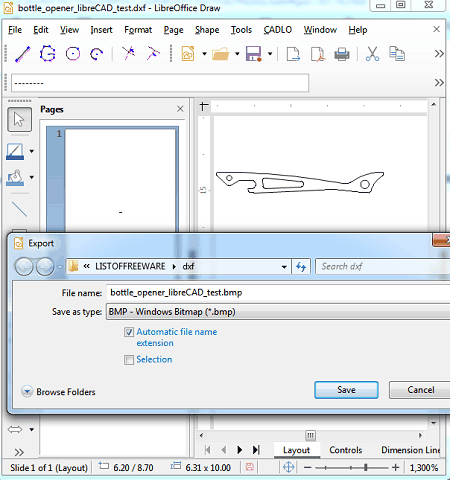
Task: Uncheck Automatic file name extension
Action: point(129,332)
